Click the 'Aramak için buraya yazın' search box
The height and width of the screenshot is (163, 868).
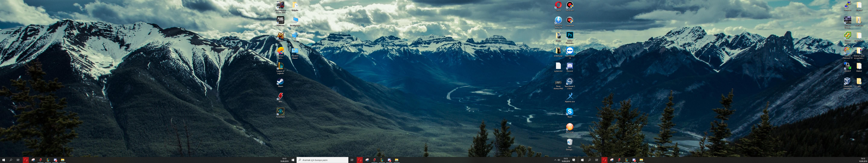[x=322, y=160]
